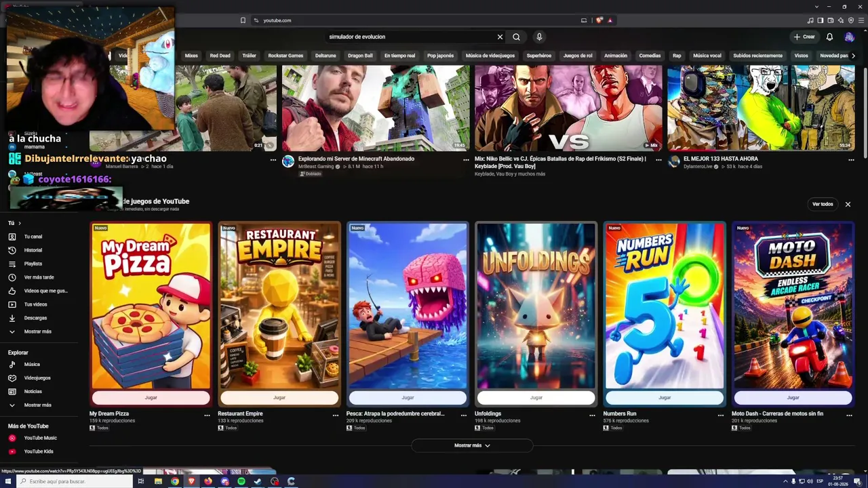The width and height of the screenshot is (868, 488).
Task: Open the browser hamburger menu
Action: click(861, 20)
